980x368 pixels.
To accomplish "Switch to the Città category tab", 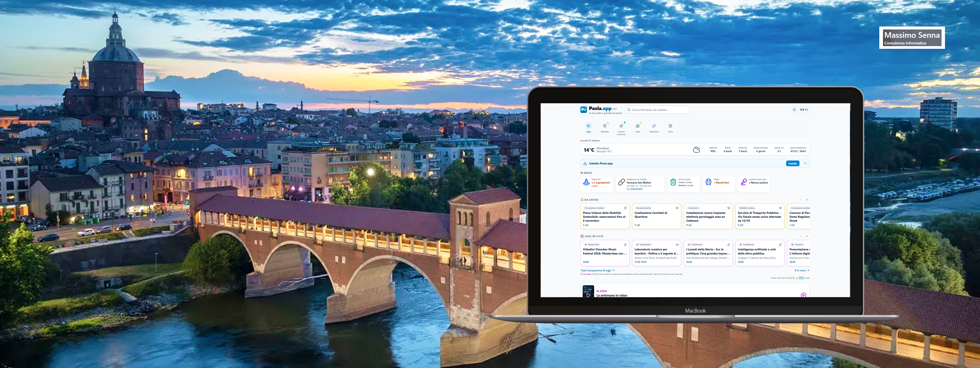I will (x=637, y=128).
